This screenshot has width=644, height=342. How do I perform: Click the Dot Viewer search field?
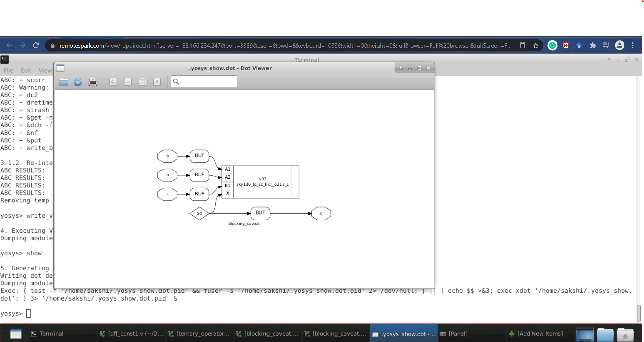click(x=204, y=82)
